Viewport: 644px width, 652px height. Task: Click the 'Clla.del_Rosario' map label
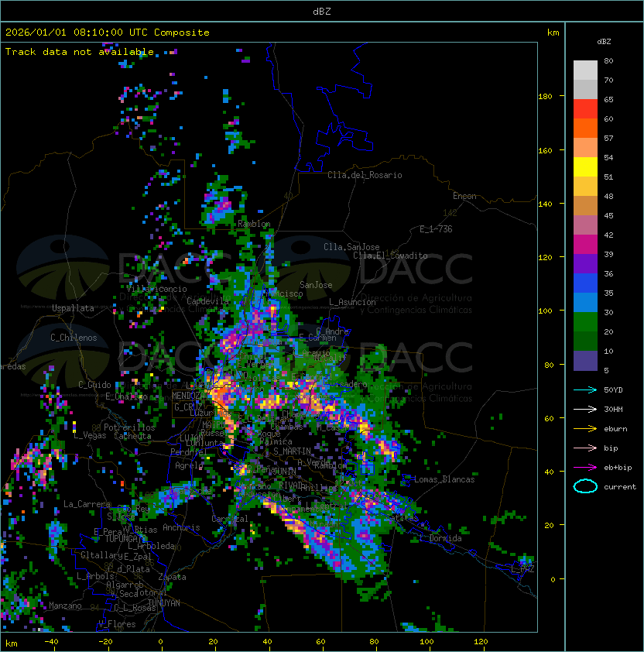[365, 175]
